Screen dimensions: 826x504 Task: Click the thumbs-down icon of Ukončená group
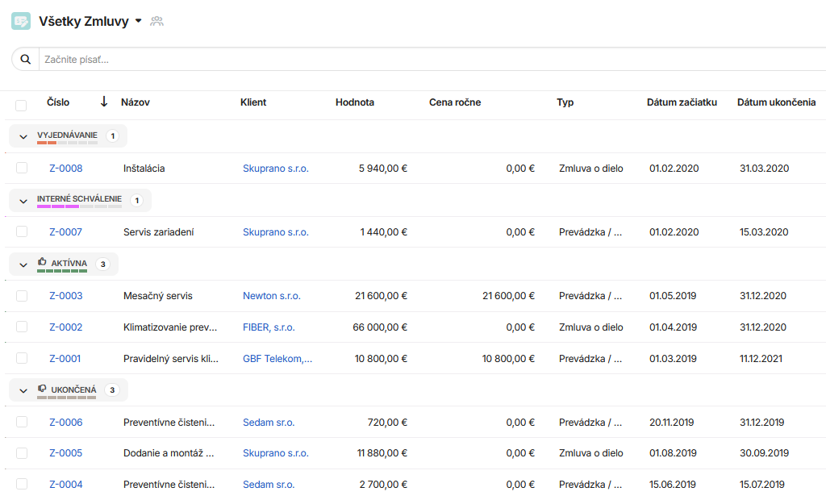coord(42,389)
